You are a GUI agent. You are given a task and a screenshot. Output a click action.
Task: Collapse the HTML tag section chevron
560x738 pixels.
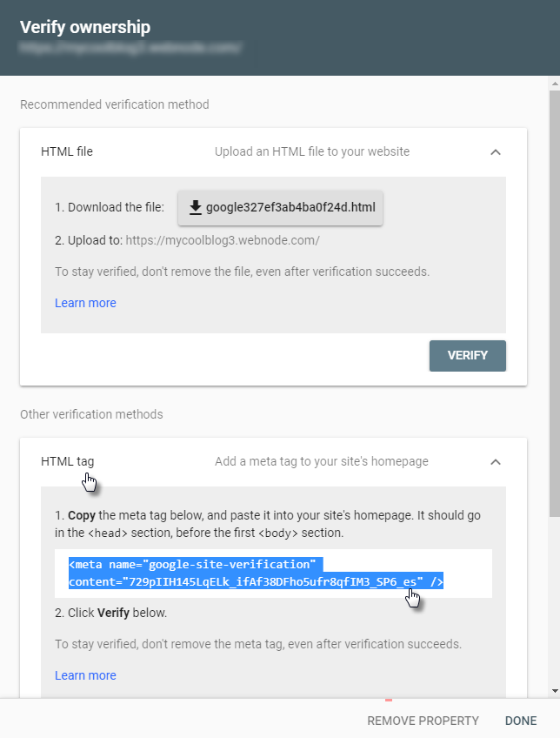click(496, 461)
